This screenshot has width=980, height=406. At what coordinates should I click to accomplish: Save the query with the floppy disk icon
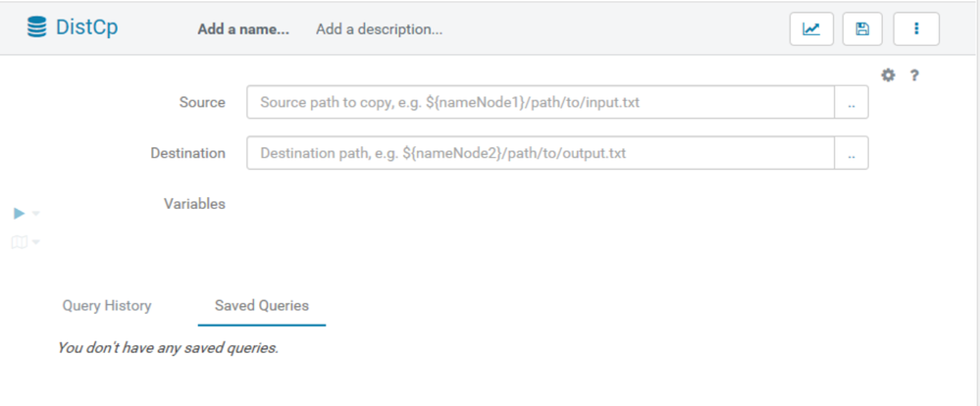click(x=862, y=28)
